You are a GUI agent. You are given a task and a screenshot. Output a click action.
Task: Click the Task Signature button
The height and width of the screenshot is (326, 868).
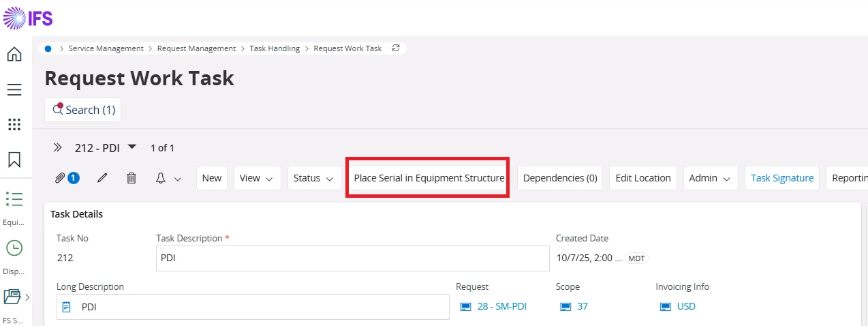click(x=781, y=178)
